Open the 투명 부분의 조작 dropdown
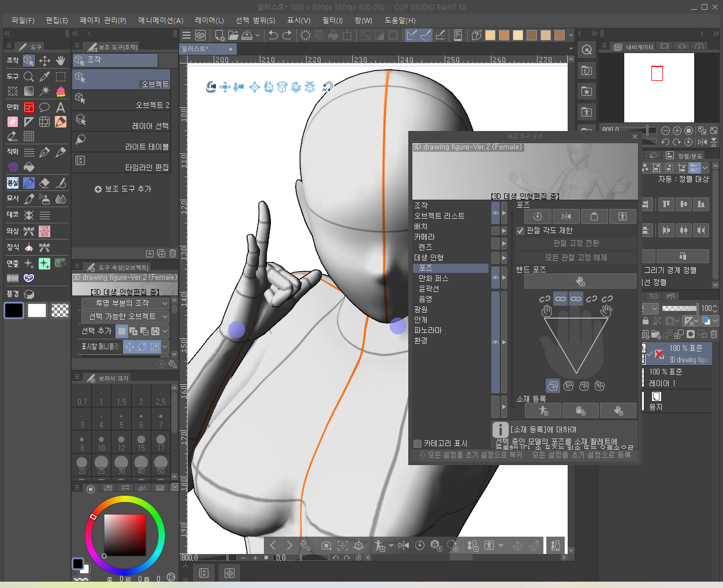Image resolution: width=723 pixels, height=588 pixels. [x=125, y=303]
